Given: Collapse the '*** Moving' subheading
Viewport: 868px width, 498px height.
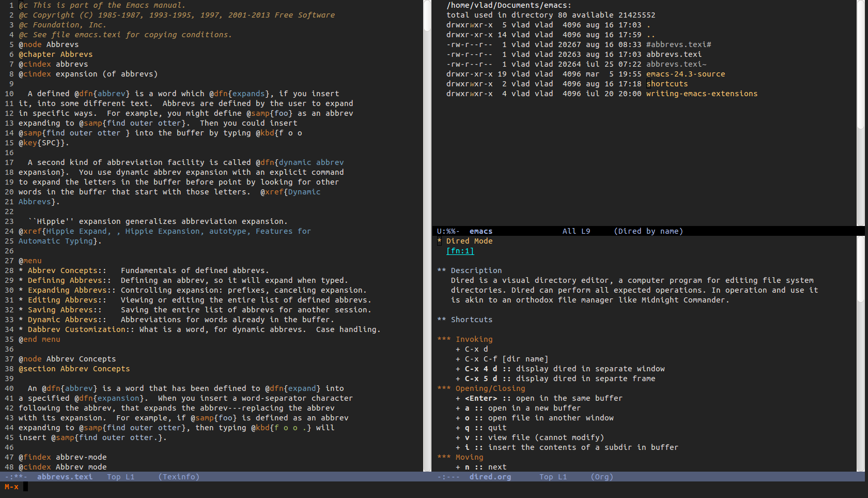Looking at the screenshot, I should point(460,457).
